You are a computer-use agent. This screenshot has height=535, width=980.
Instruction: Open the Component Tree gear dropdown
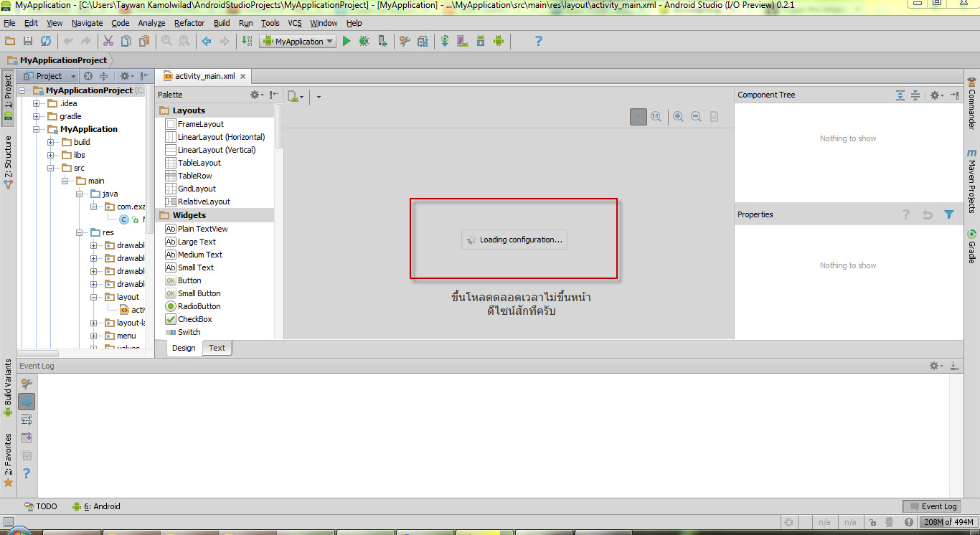[x=937, y=95]
